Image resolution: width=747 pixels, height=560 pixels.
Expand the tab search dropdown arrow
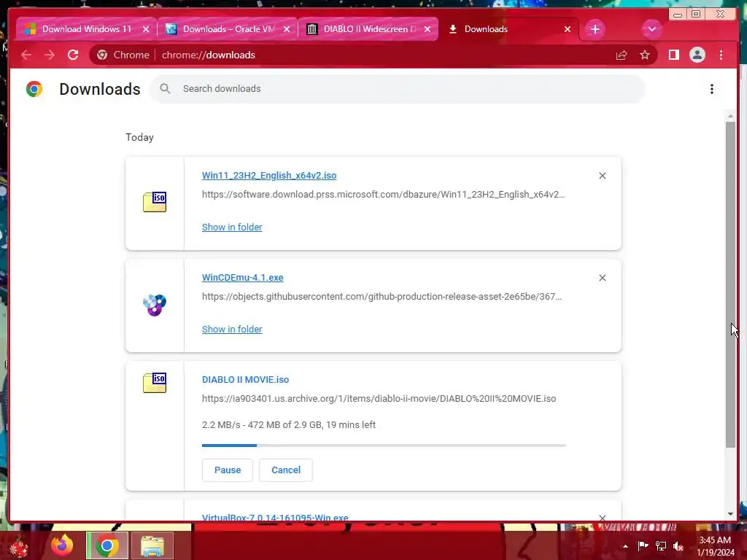point(651,29)
